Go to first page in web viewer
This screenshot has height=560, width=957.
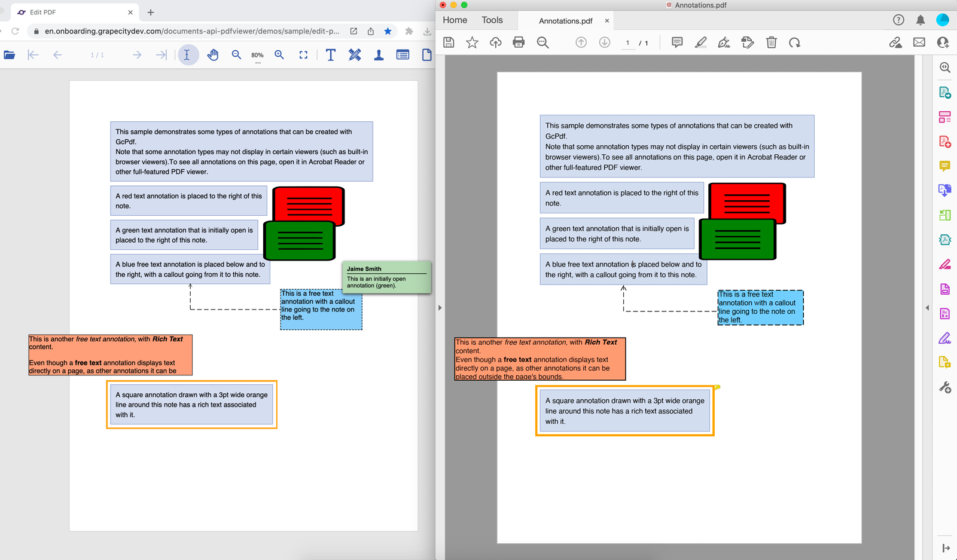tap(33, 55)
